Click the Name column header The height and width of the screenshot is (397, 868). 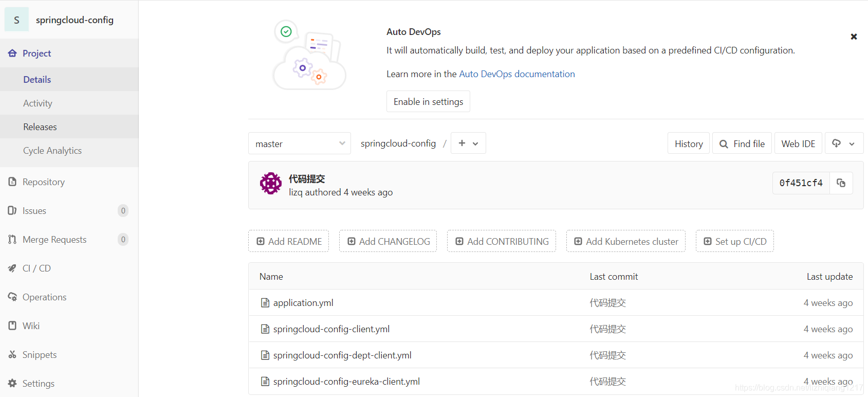[x=271, y=277]
